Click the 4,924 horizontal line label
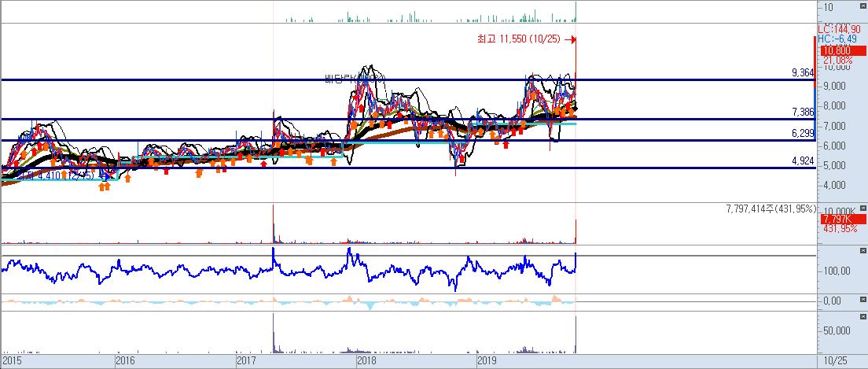Viewport: 868px width, 369px height. tap(803, 161)
